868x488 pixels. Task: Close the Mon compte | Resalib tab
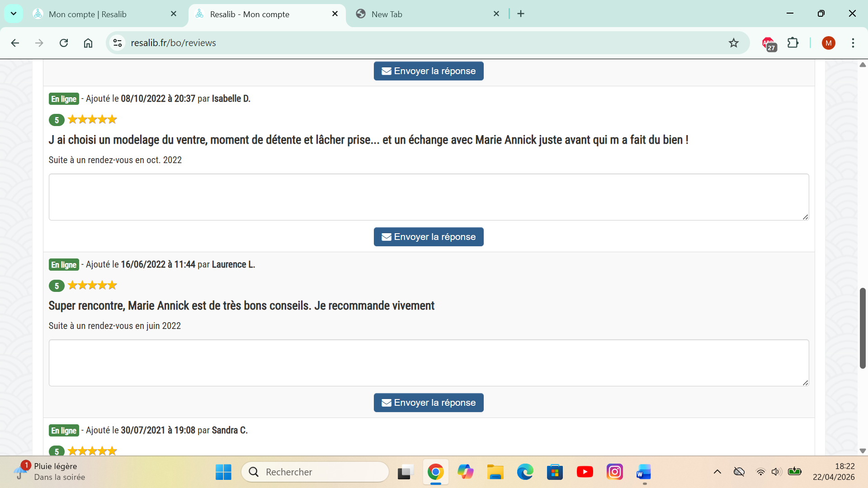pos(174,14)
